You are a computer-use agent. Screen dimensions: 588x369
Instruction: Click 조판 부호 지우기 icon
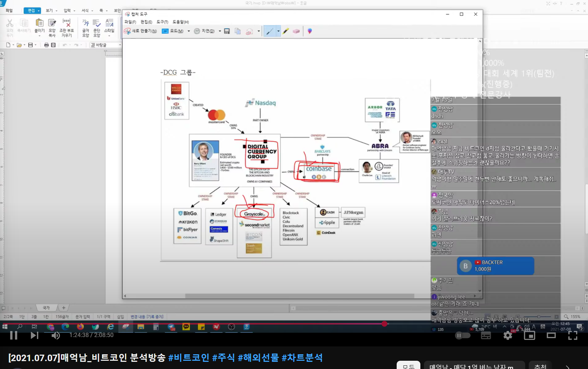click(x=66, y=27)
